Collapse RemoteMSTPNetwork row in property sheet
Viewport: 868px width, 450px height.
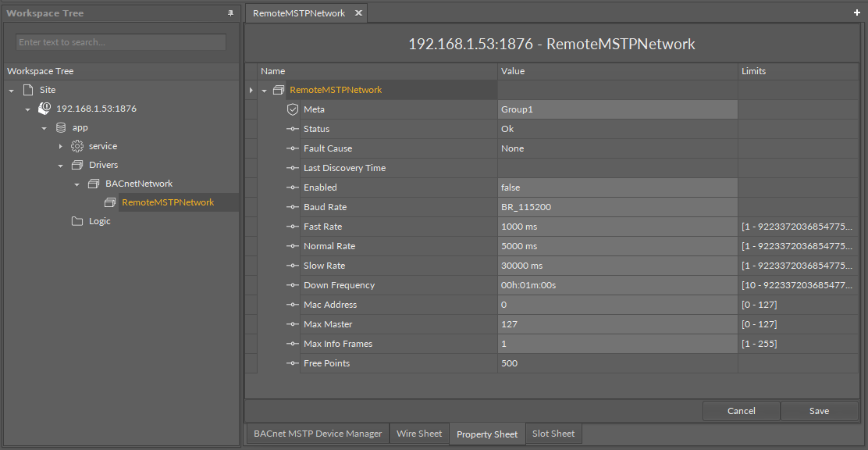coord(265,91)
